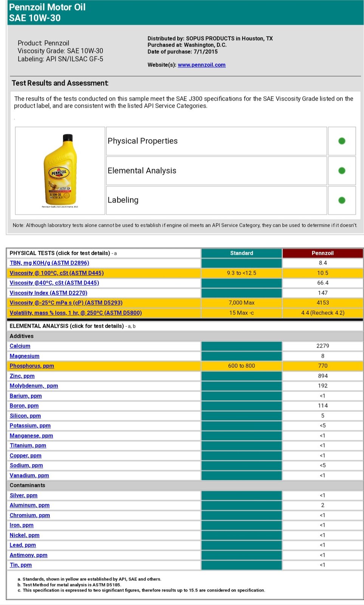
Task: Select the 2279 calcium result cell
Action: tap(323, 346)
